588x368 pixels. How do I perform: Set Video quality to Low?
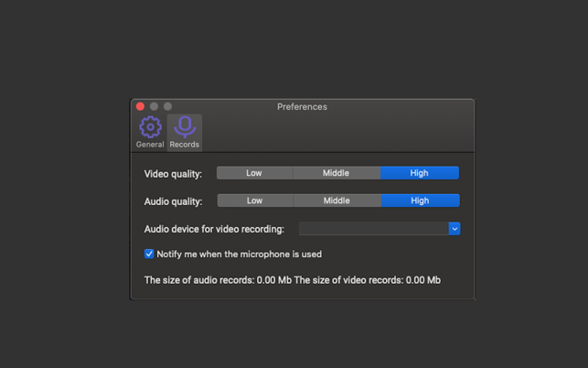[254, 173]
